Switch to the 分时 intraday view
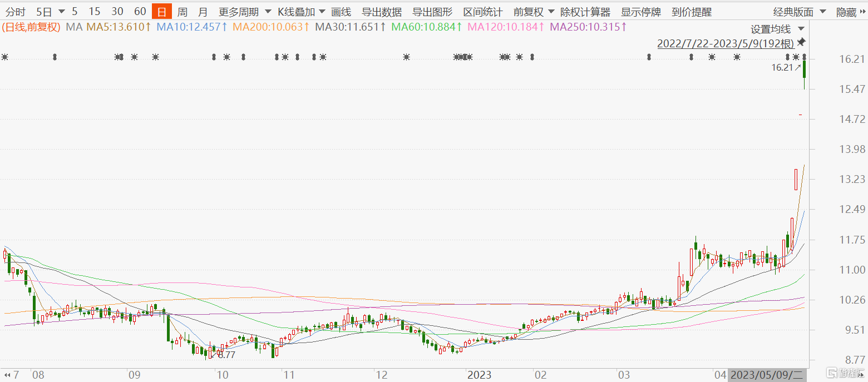The height and width of the screenshot is (382, 868). point(17,12)
